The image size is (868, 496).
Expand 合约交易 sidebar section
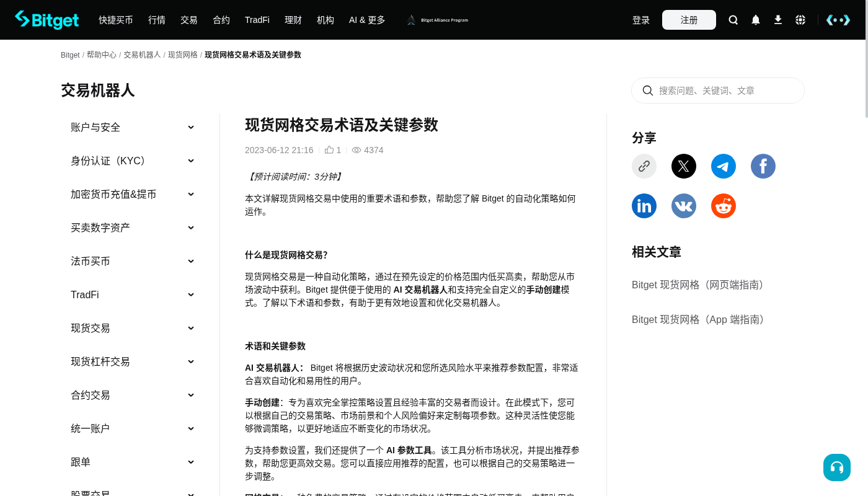tap(133, 395)
